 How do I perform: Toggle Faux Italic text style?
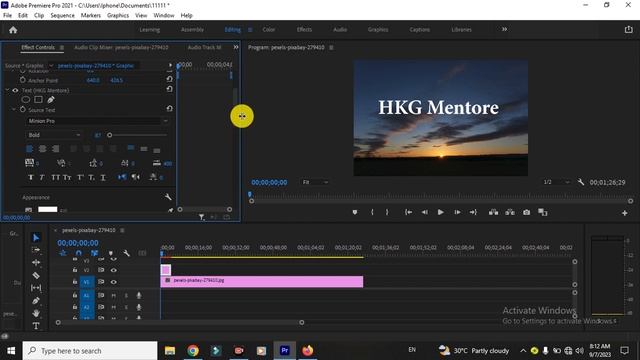[42, 177]
